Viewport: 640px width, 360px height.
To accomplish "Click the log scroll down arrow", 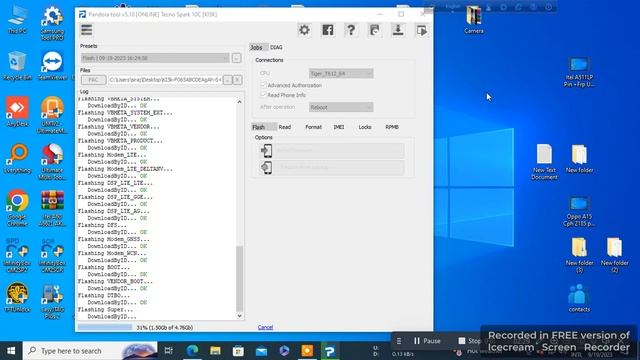I will pyautogui.click(x=240, y=316).
